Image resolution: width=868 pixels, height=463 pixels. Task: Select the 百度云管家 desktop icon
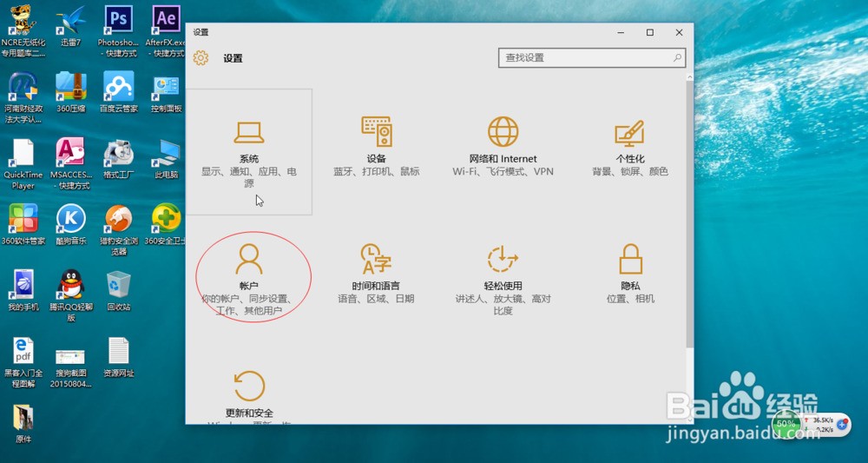coord(118,92)
